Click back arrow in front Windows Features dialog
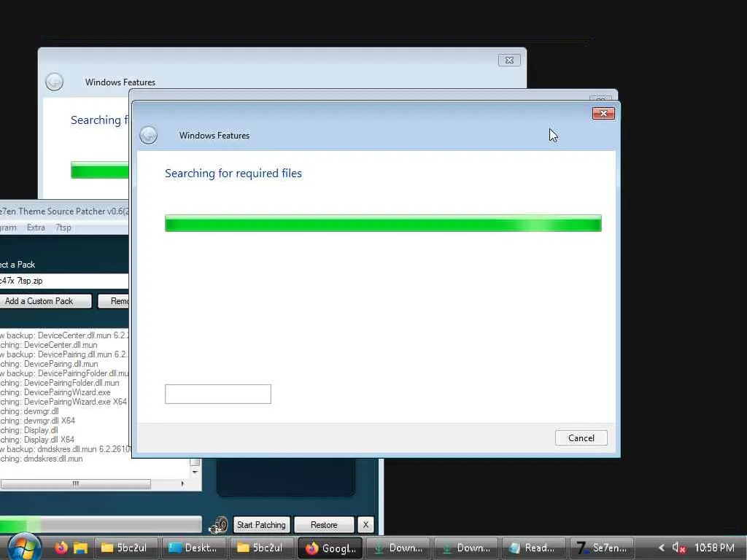The height and width of the screenshot is (560, 747). point(148,135)
